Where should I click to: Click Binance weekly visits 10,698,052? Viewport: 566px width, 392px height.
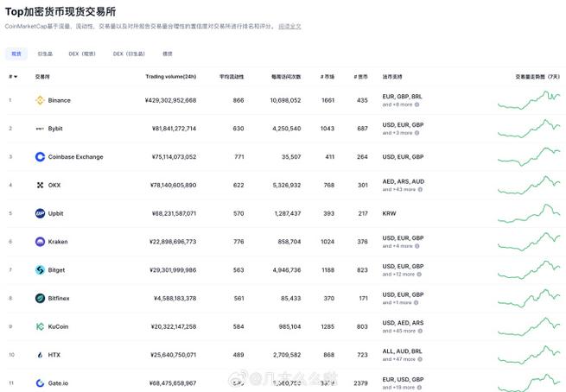pos(285,100)
